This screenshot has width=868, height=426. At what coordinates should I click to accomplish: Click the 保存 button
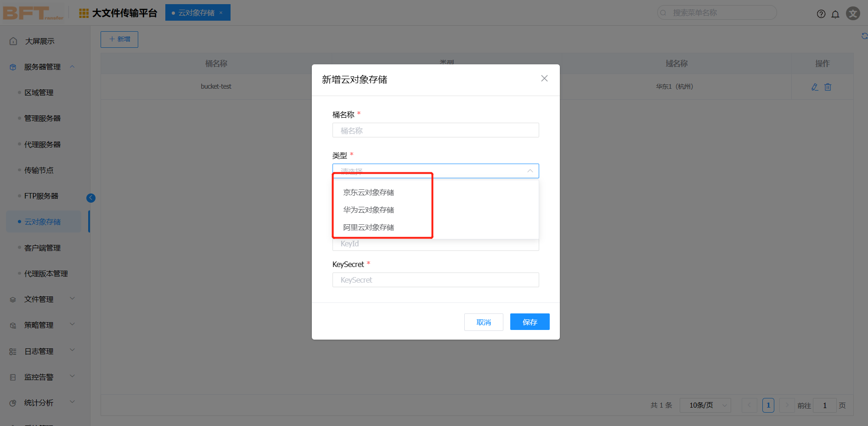click(x=530, y=322)
